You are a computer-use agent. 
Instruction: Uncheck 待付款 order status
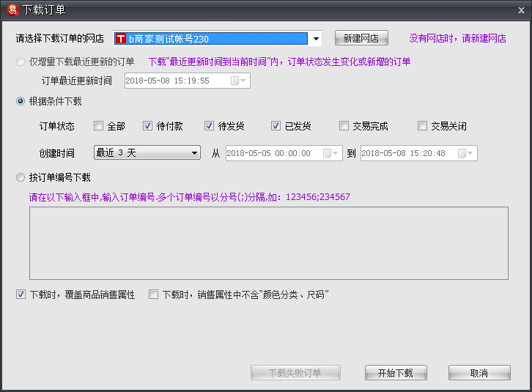pos(147,126)
